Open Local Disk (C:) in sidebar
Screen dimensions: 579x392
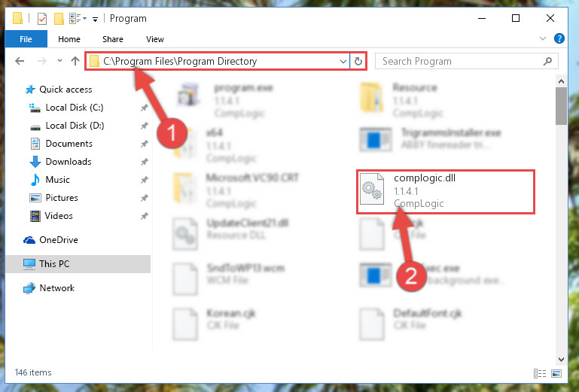click(x=75, y=108)
